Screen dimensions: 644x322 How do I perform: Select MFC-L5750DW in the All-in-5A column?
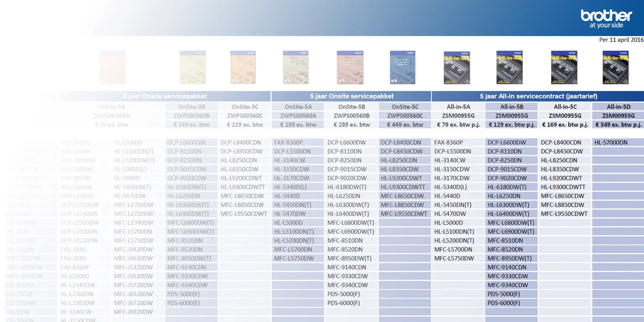pyautogui.click(x=454, y=258)
